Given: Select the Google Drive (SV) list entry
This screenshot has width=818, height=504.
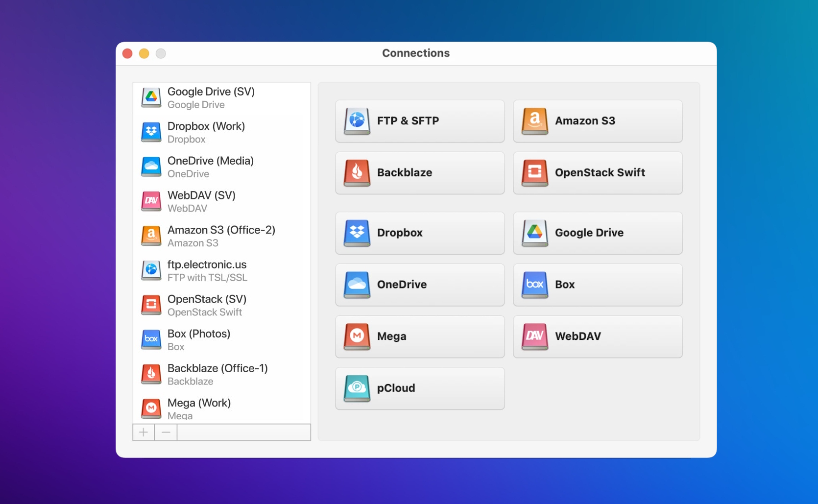Looking at the screenshot, I should point(211,97).
